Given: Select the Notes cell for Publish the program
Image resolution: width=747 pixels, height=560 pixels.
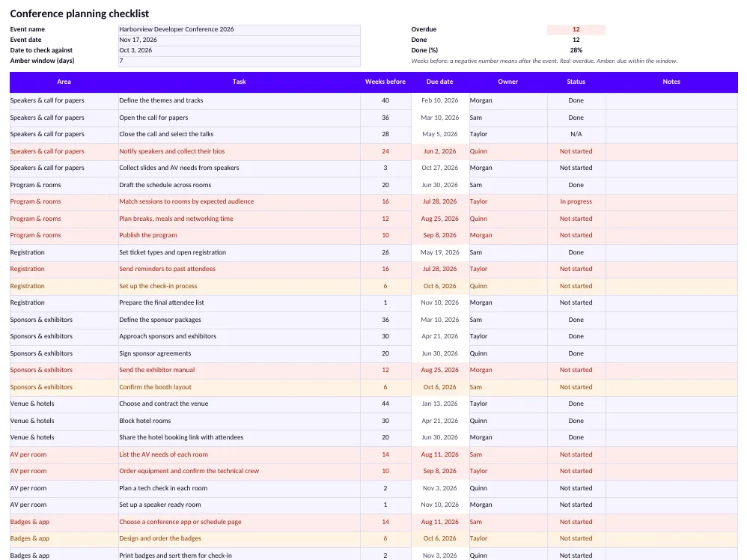Looking at the screenshot, I should click(671, 235).
